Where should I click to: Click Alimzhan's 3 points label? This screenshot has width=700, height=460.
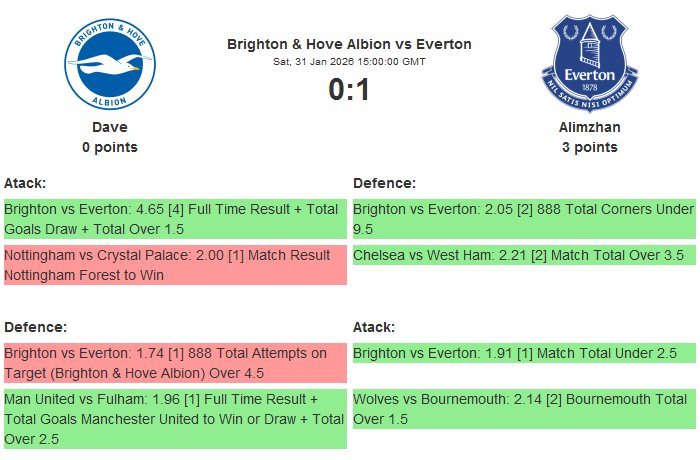click(x=589, y=147)
